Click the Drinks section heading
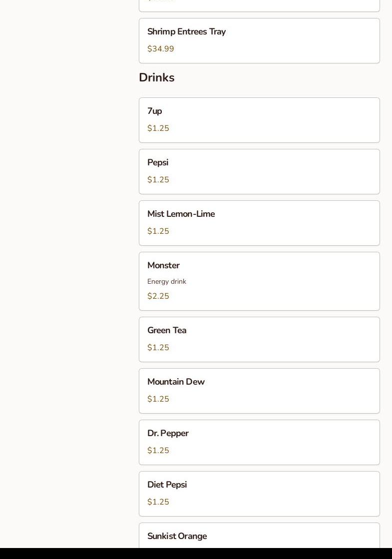The width and height of the screenshot is (392, 559). coord(156,77)
